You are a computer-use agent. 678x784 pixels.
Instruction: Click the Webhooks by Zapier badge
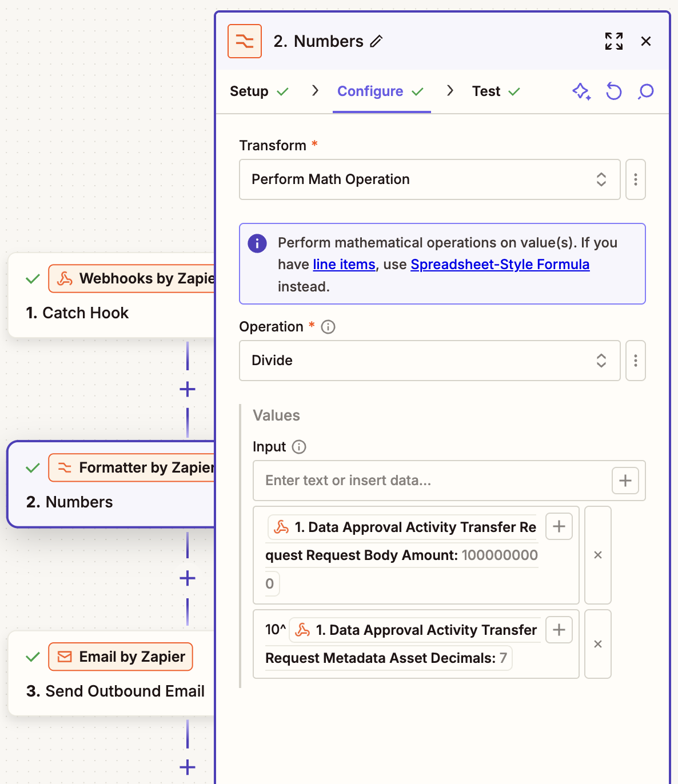131,278
